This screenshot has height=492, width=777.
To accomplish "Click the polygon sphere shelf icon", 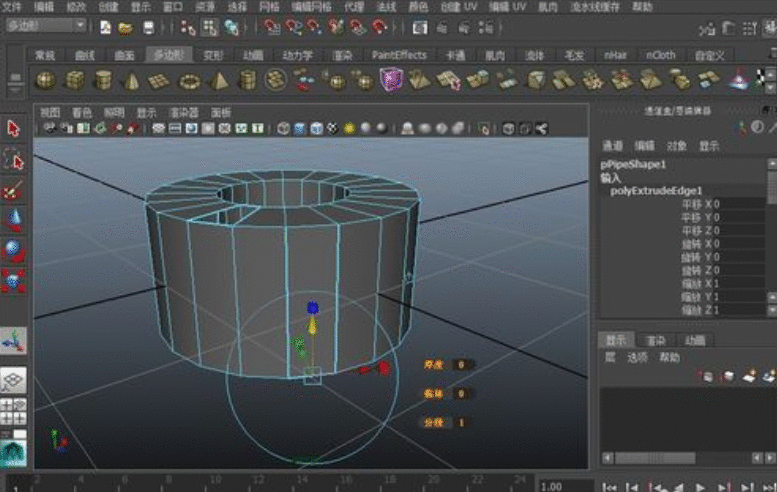I will click(x=45, y=79).
